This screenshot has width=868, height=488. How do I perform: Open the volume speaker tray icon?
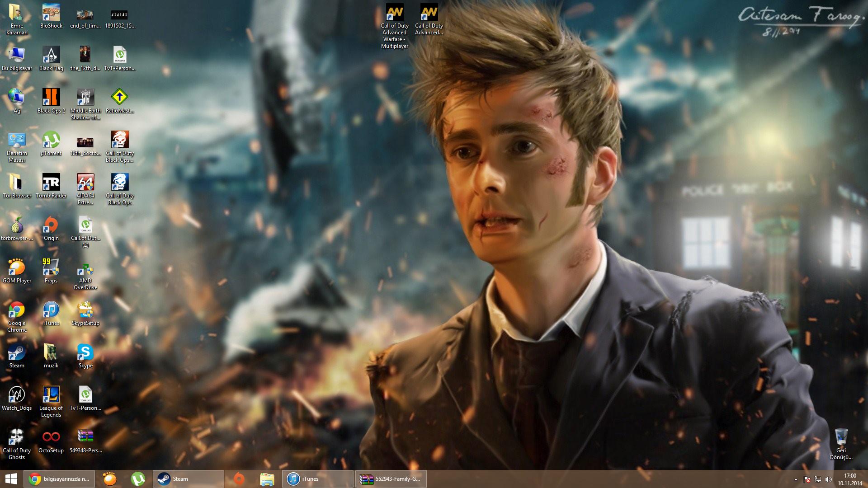pyautogui.click(x=829, y=479)
